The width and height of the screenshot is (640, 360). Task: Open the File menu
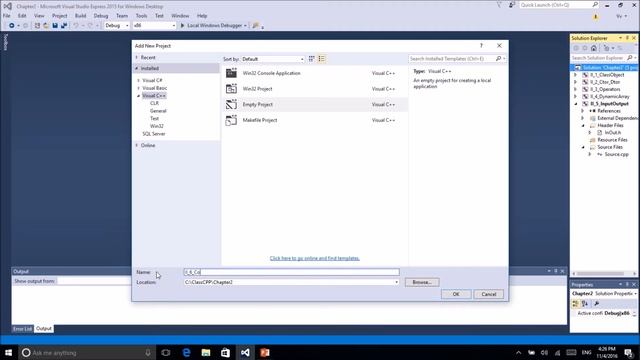(x=7, y=16)
